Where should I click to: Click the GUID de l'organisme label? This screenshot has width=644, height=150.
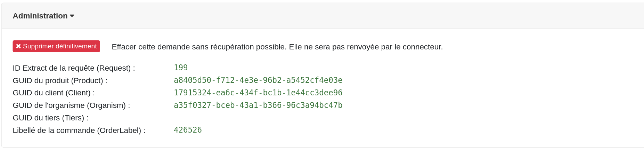click(x=71, y=105)
